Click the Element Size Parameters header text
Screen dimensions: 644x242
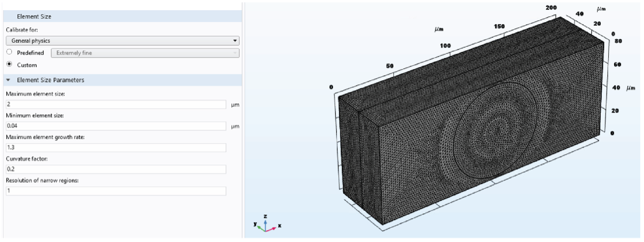[x=51, y=80]
